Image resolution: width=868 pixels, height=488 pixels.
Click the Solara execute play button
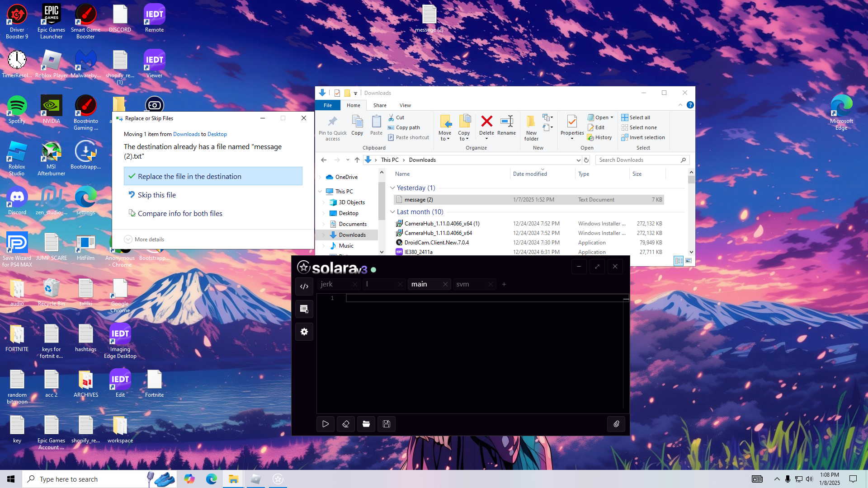tap(325, 424)
